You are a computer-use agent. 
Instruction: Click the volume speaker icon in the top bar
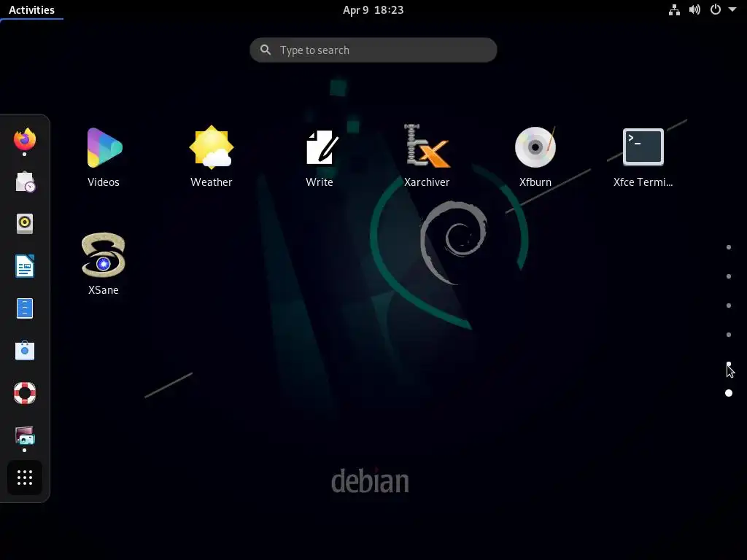click(x=694, y=10)
